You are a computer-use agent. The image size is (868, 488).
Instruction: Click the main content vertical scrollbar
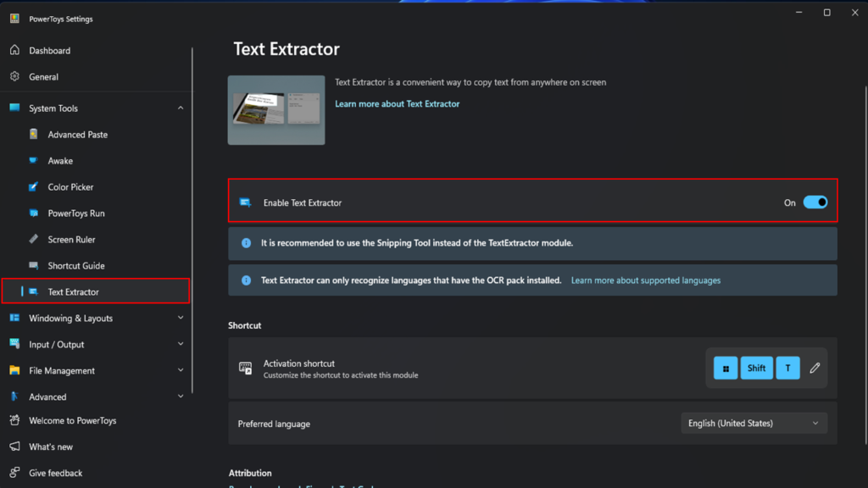865,264
